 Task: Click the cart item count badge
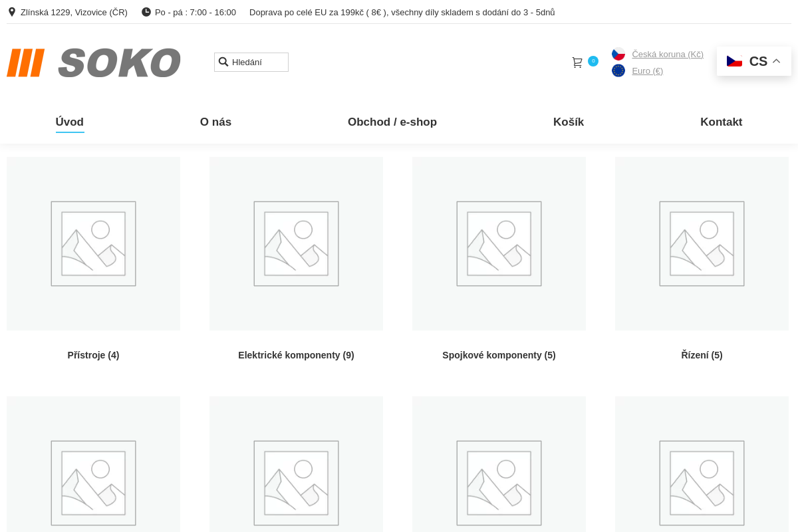tap(593, 61)
